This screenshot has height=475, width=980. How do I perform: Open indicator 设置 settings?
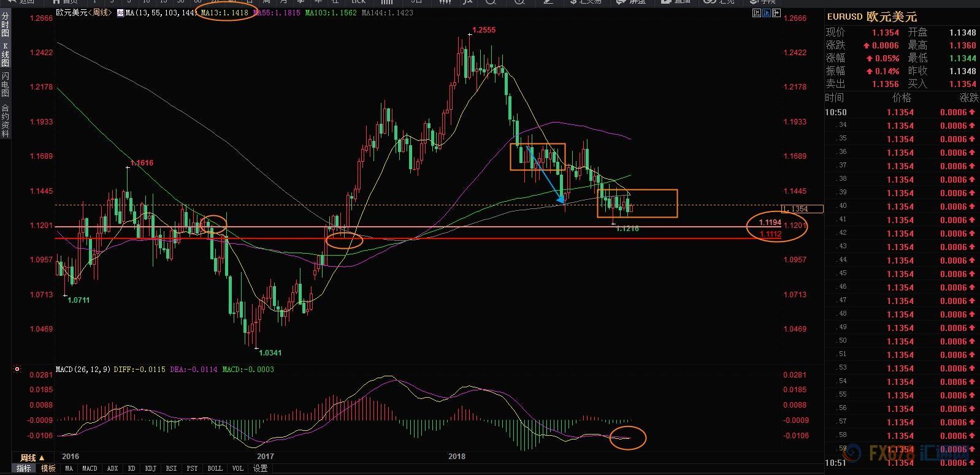click(261, 468)
